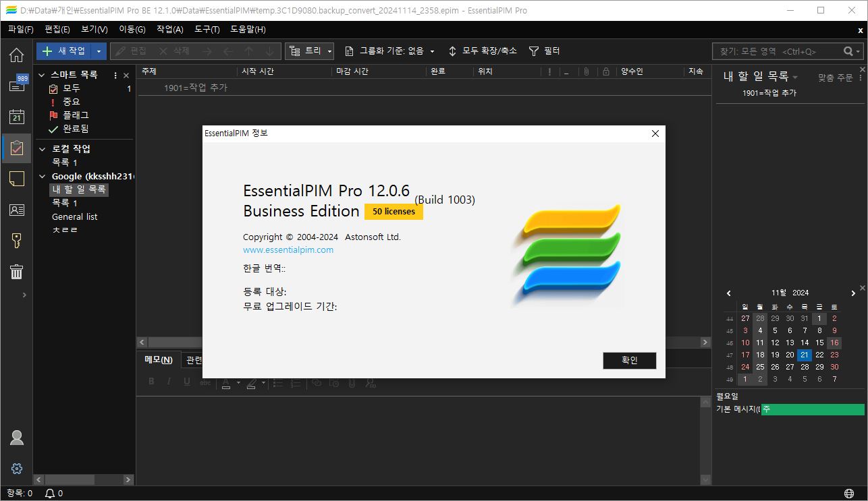
Task: Open 스마트 목록 three-dot options
Action: tap(115, 76)
